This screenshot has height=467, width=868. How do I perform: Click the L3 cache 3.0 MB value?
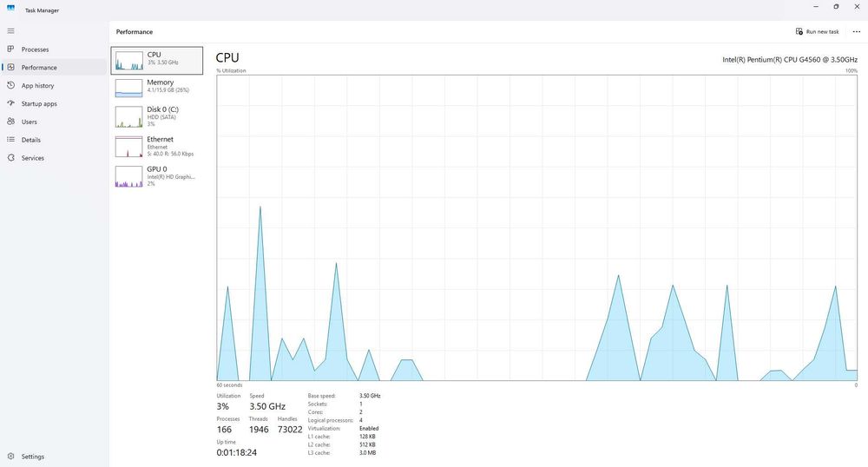tap(367, 452)
